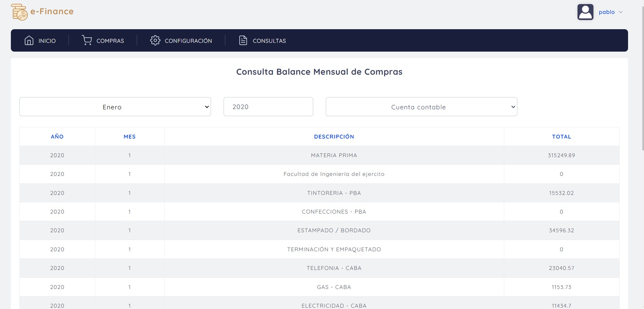Click the document icon beside CONSULTAS
Image resolution: width=644 pixels, height=309 pixels.
(x=242, y=40)
